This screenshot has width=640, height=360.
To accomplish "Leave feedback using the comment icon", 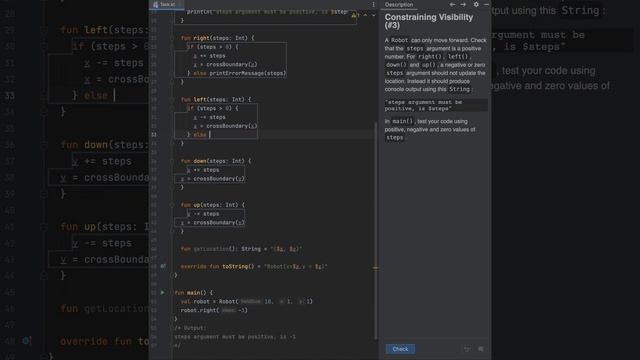I will coord(481,349).
